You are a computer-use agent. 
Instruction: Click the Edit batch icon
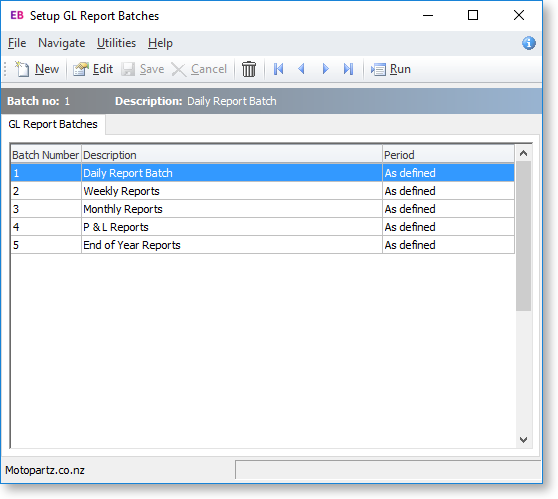pyautogui.click(x=81, y=69)
